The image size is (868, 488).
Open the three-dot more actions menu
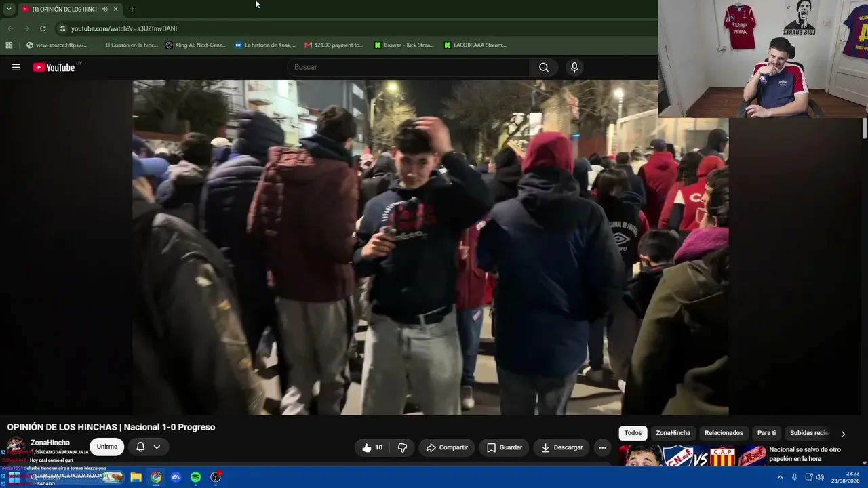602,447
